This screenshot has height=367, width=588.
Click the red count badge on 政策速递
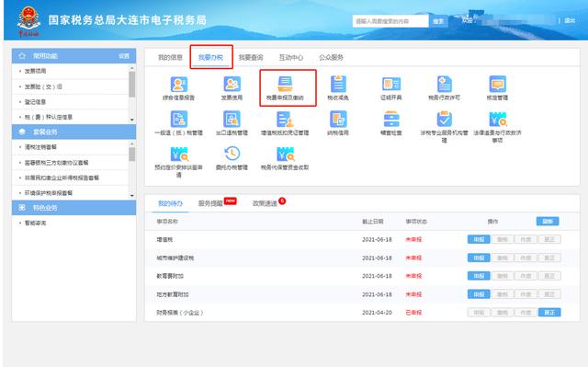[282, 201]
